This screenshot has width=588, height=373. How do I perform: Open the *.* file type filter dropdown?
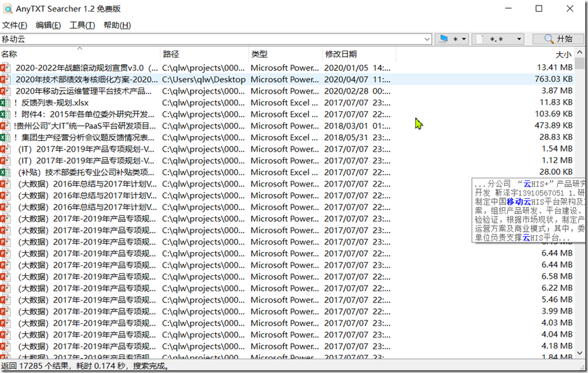pyautogui.click(x=499, y=40)
